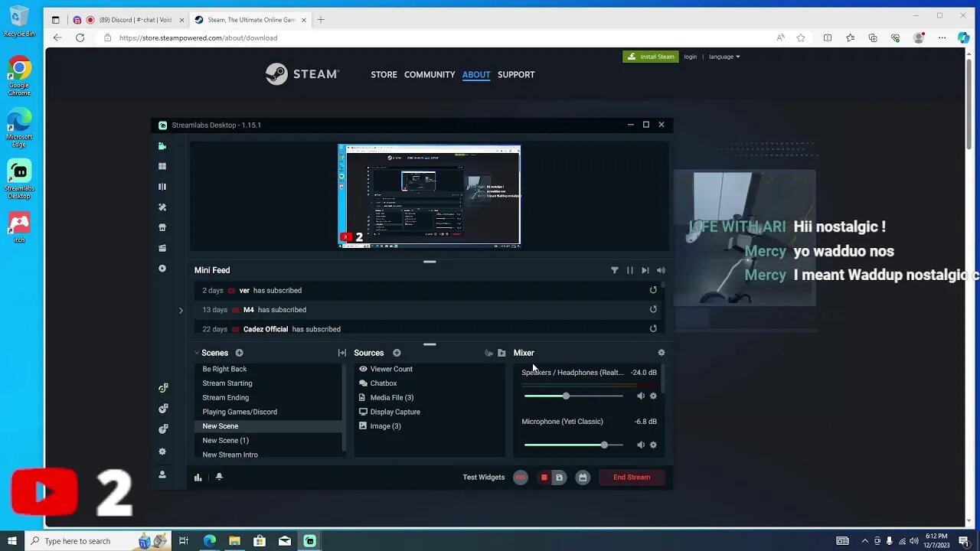Click the Test Widgets button
This screenshot has height=551, width=980.
484,478
